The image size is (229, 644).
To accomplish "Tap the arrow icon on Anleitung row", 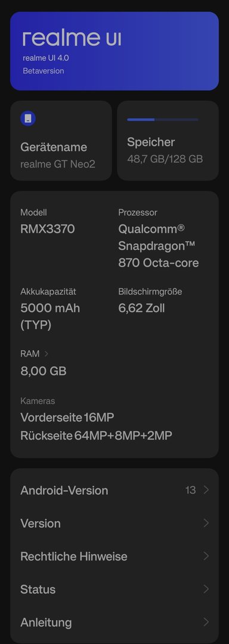I will point(206,622).
